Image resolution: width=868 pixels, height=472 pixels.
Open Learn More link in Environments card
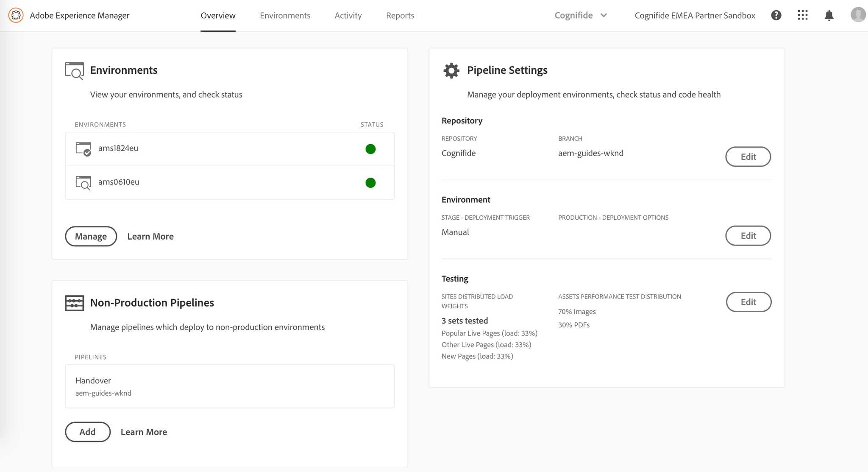pos(150,236)
